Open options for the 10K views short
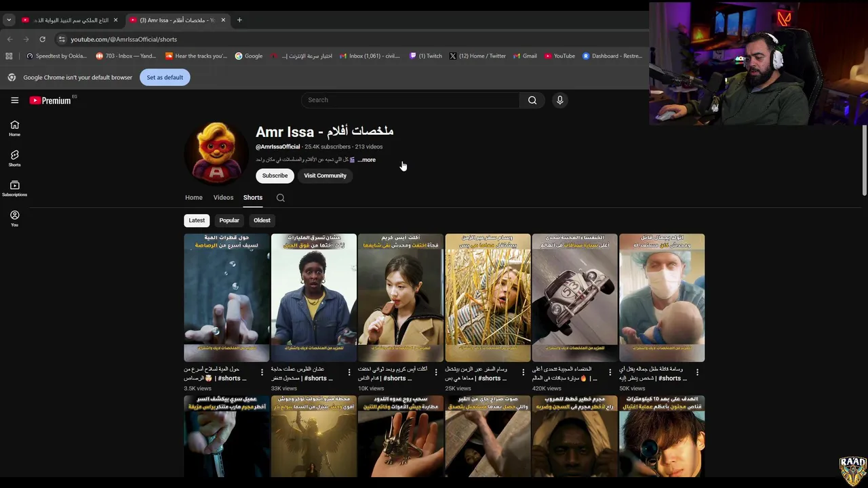 (436, 372)
